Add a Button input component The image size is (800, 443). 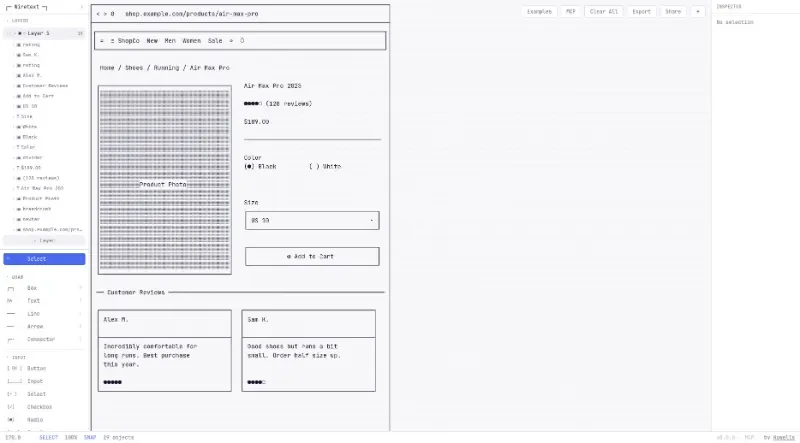point(34,368)
